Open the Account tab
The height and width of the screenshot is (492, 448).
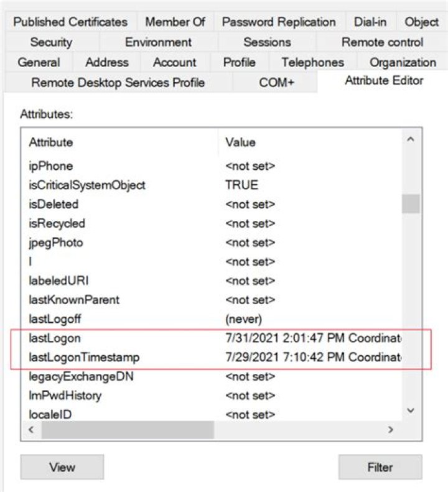(x=174, y=62)
